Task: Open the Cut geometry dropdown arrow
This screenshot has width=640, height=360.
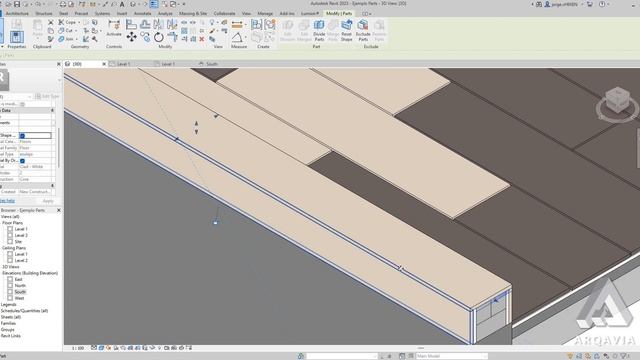Action: point(76,31)
